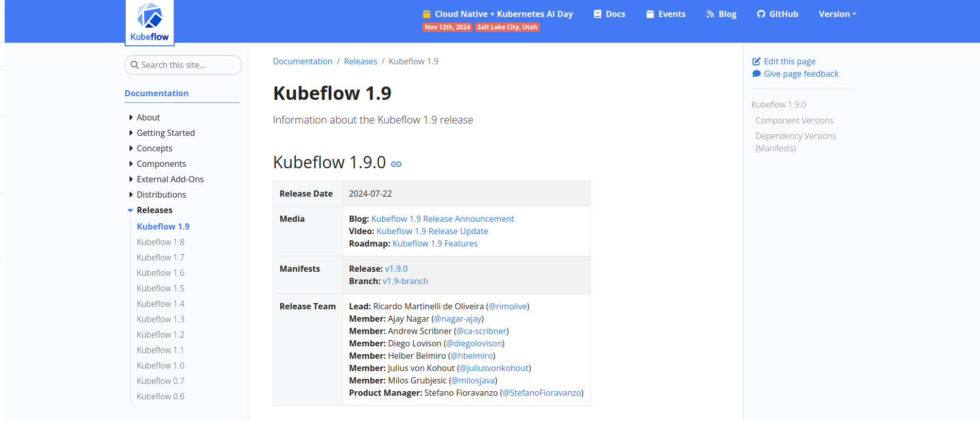Jump to Component Versions in page contents
The width and height of the screenshot is (980, 421).
point(795,120)
